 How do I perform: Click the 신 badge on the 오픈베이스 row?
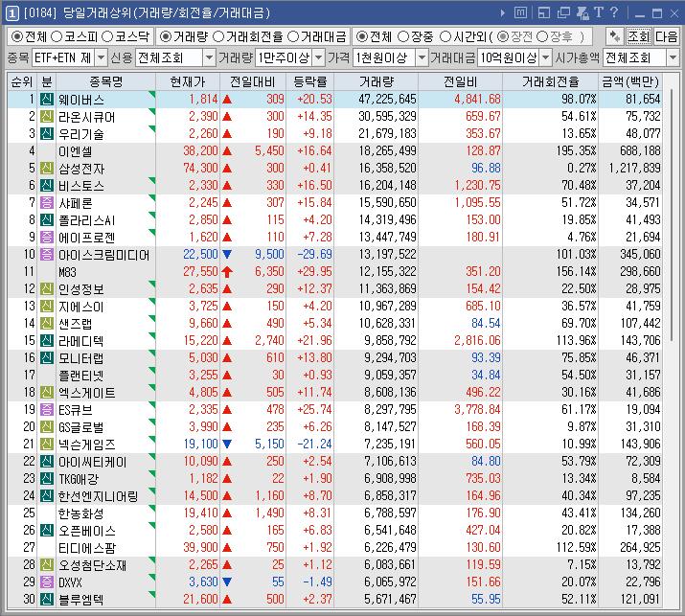[47, 531]
